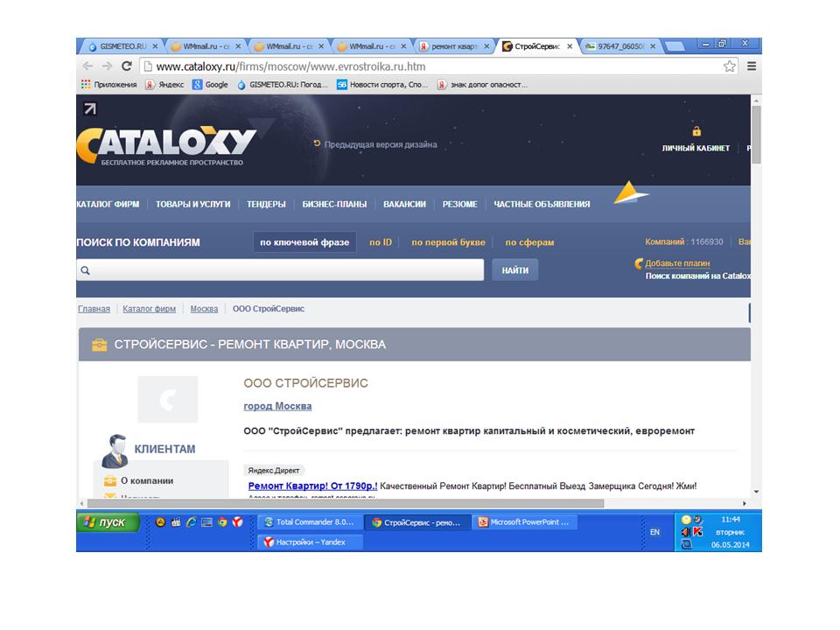Select the по первой букве search tab
The image size is (840, 630).
click(x=448, y=242)
